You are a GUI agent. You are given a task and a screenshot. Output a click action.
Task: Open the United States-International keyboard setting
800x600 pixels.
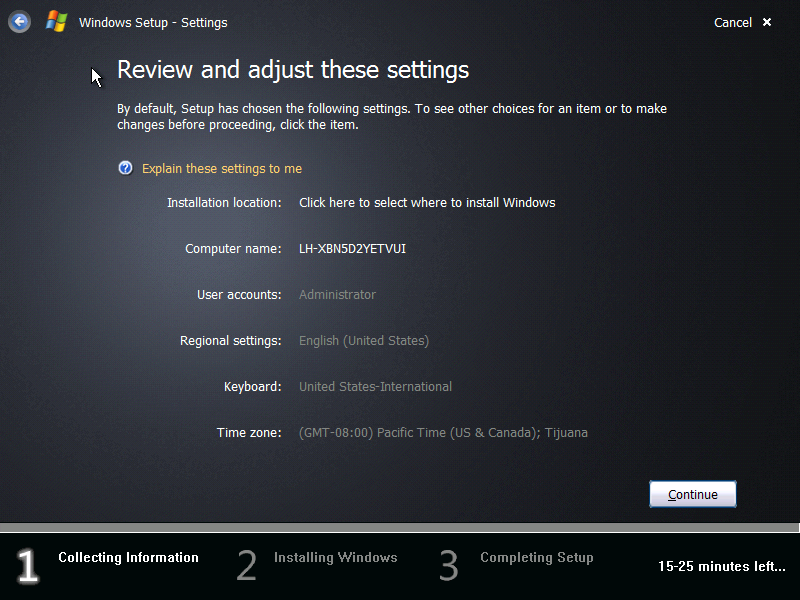[375, 386]
